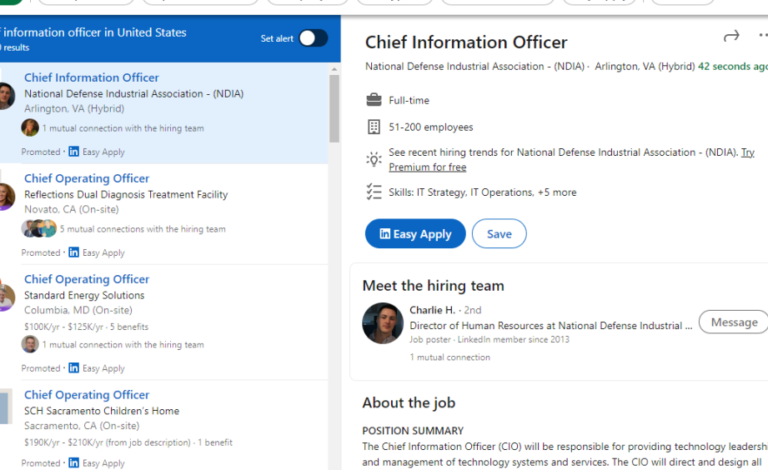This screenshot has width=768, height=470.
Task: Open Chief Information Officer job listing title
Action: [92, 77]
